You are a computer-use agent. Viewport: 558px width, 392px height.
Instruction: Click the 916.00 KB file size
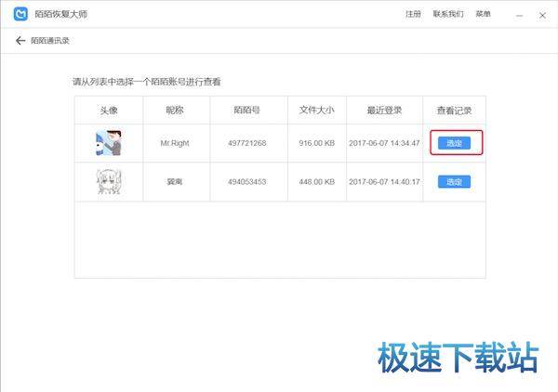click(x=317, y=143)
